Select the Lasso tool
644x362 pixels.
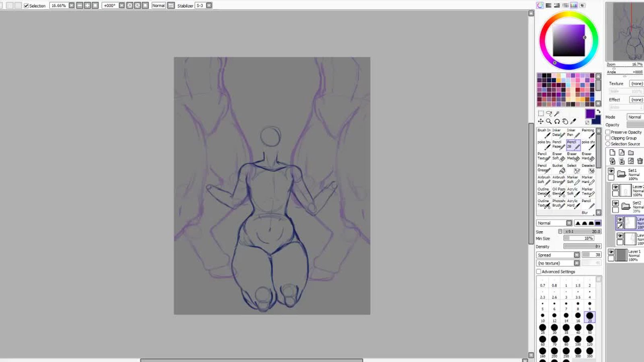point(549,113)
